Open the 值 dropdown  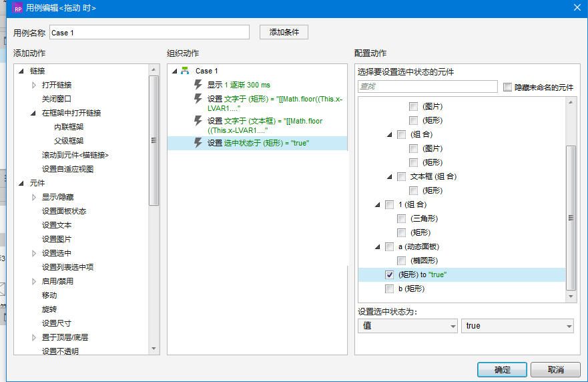tap(407, 326)
